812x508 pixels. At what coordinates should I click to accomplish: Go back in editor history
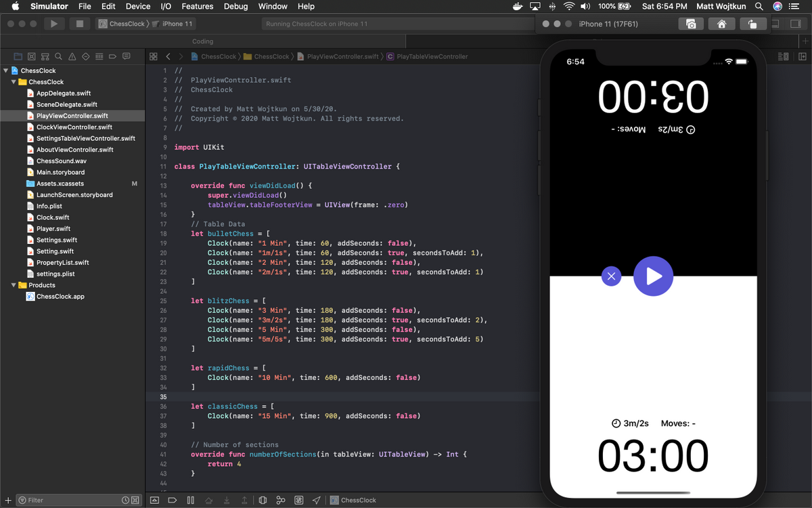(x=168, y=56)
